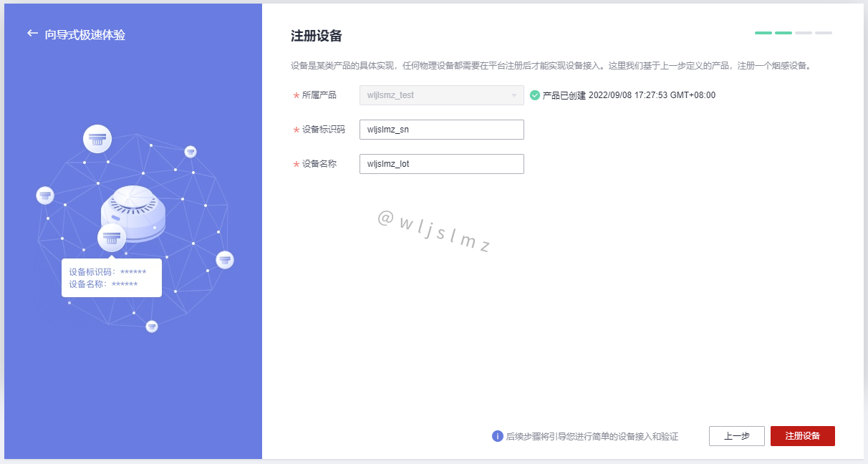
Task: Focus the 设备标识码 input field
Action: 442,130
